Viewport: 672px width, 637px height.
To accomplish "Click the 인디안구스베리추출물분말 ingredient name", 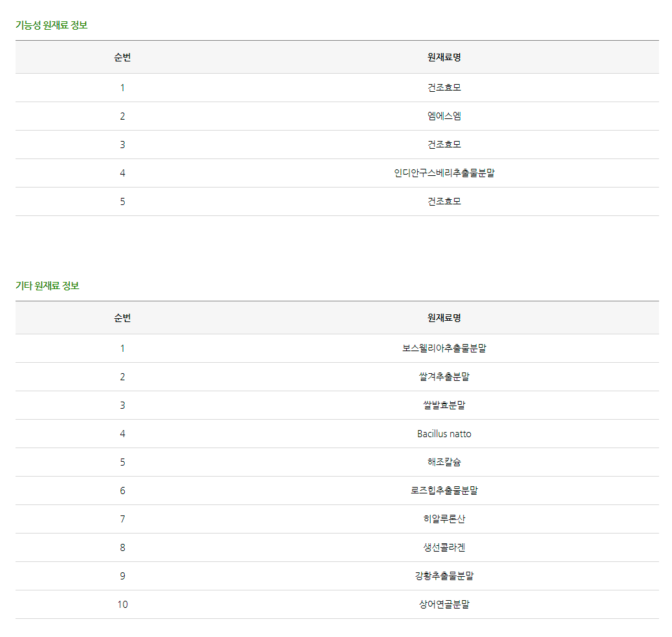I will 444,173.
